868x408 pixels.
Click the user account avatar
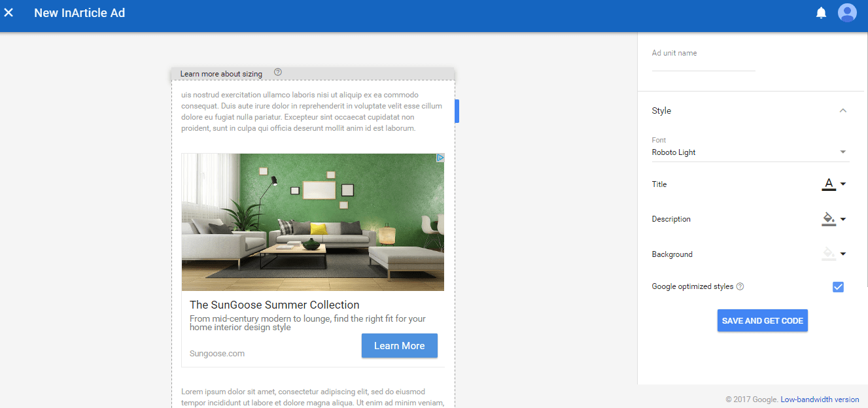tap(847, 13)
